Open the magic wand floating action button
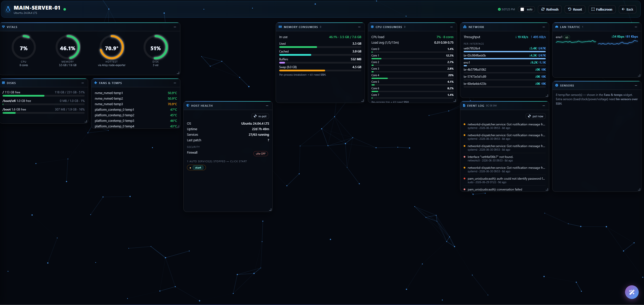 tap(632, 292)
